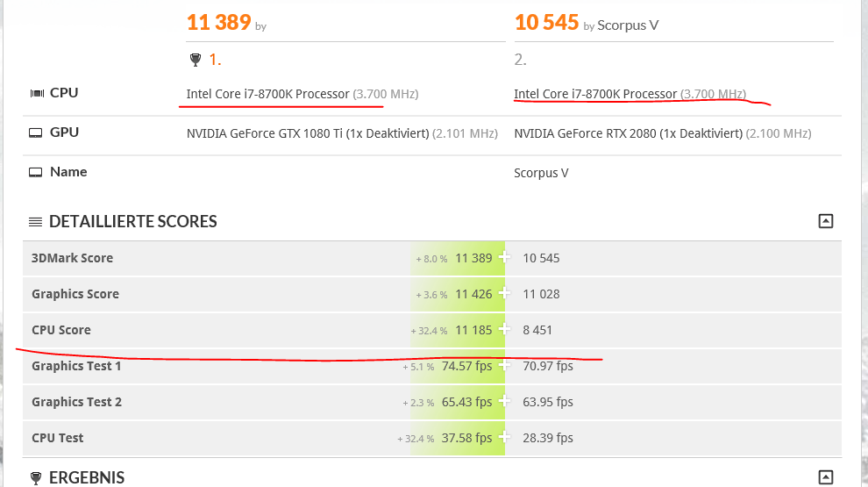The height and width of the screenshot is (487, 868).
Task: Click the Name row monitor icon
Action: pos(35,172)
